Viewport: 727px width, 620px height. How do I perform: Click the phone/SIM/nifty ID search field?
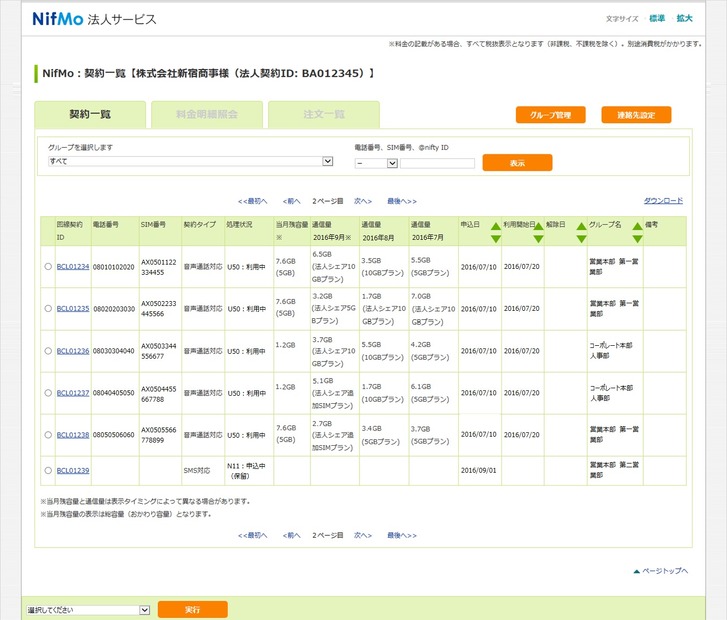click(x=437, y=163)
